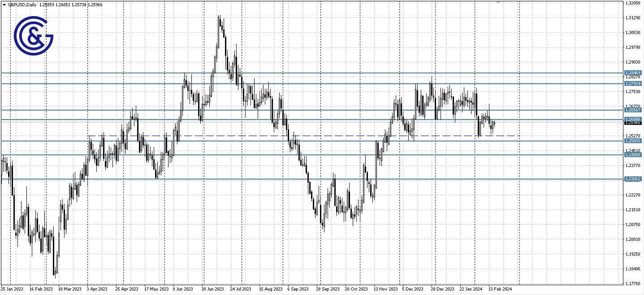Click the 1.26567 level label on price axis
This screenshot has width=644, height=295.
coord(634,109)
